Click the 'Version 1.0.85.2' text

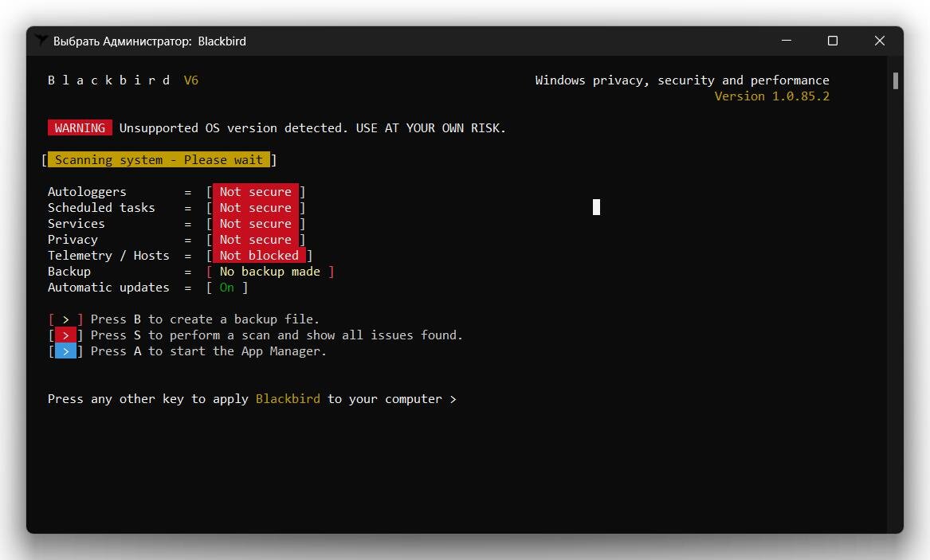tap(771, 96)
